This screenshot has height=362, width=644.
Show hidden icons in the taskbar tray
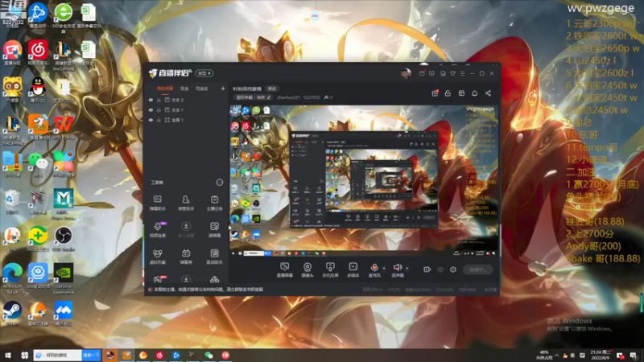coord(556,356)
